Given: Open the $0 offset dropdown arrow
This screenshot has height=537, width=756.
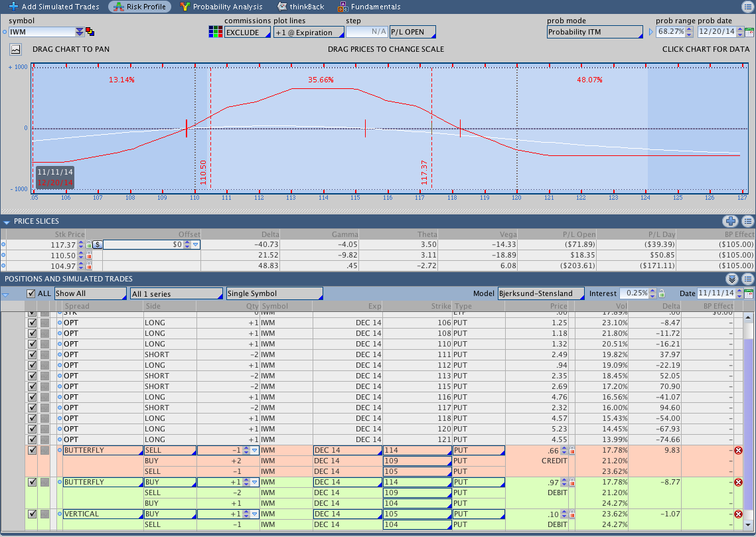Looking at the screenshot, I should pos(195,245).
